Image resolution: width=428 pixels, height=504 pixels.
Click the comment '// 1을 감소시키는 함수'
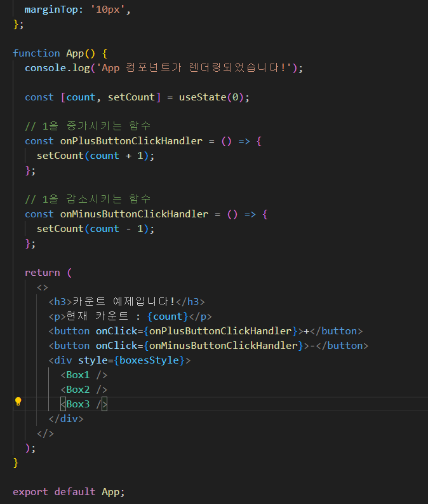[88, 199]
